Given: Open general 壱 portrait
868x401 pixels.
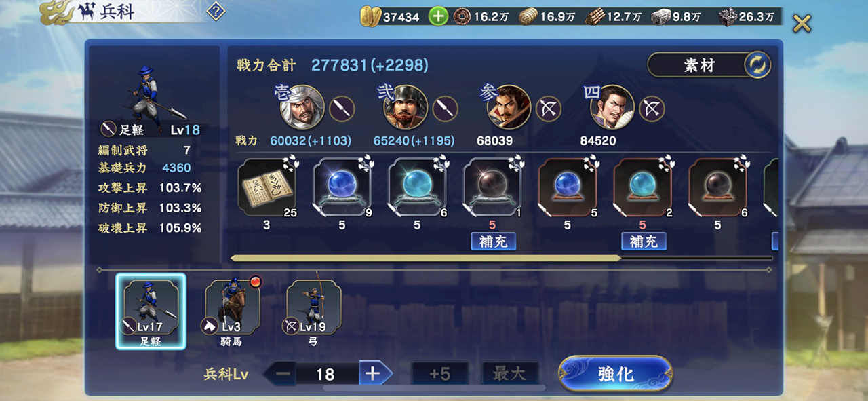Looking at the screenshot, I should 302,107.
